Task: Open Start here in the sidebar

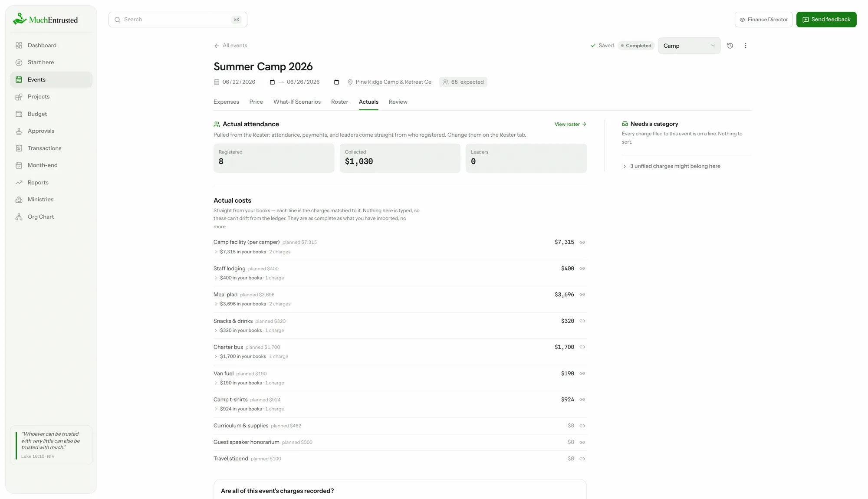Action: click(x=51, y=62)
